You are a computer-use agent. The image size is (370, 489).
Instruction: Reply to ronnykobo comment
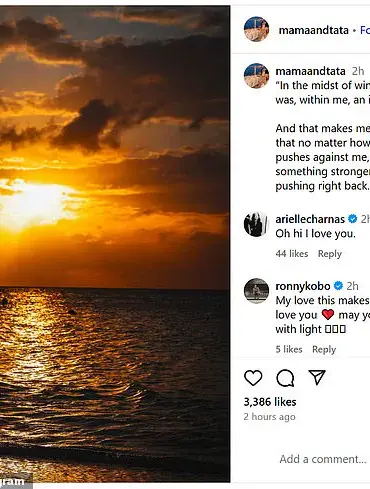point(324,349)
